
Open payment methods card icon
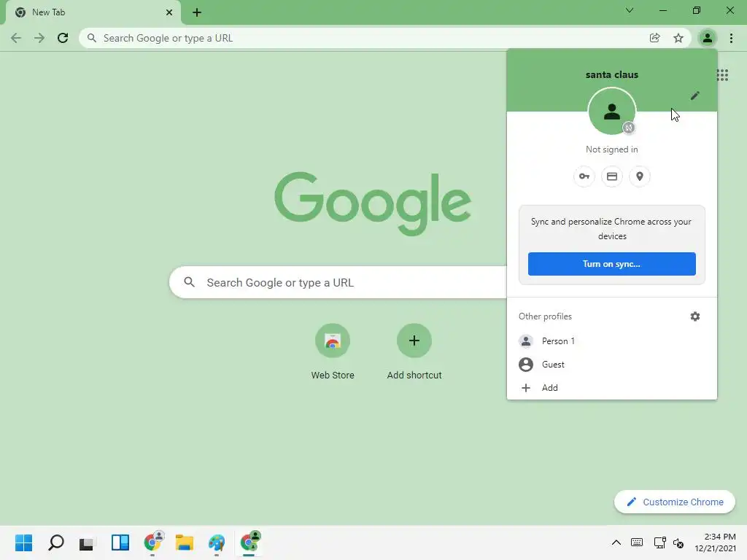(x=612, y=176)
